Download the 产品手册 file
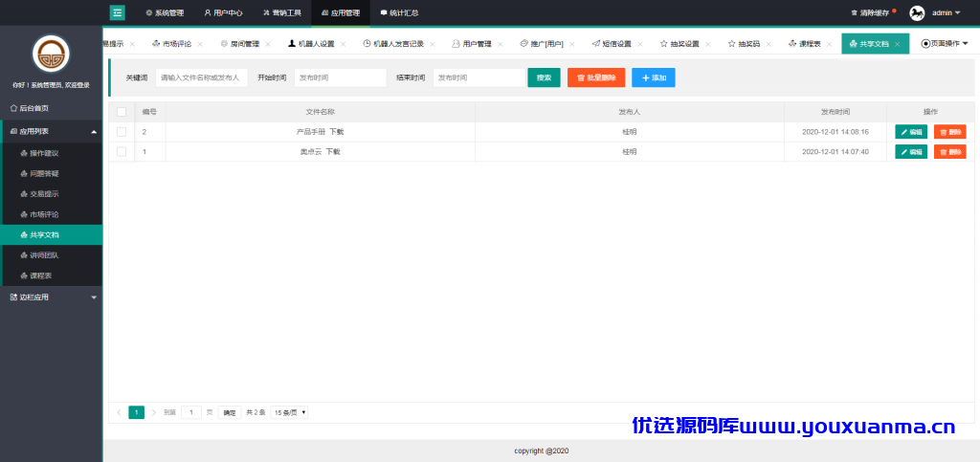This screenshot has width=980, height=462. click(336, 132)
